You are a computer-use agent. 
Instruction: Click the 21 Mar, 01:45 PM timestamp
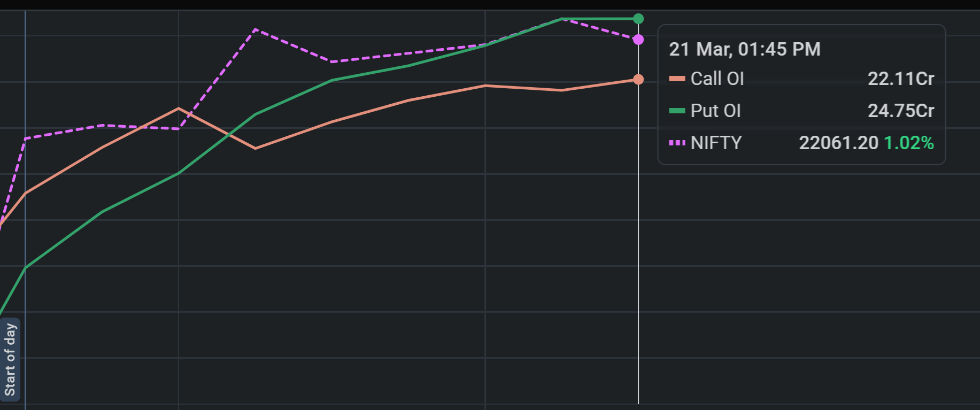point(744,49)
